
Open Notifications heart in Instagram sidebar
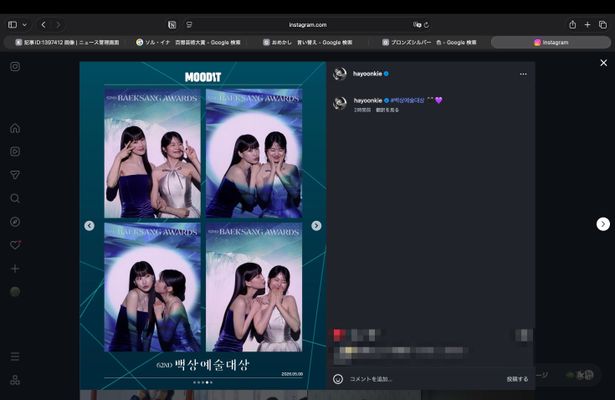(x=15, y=245)
